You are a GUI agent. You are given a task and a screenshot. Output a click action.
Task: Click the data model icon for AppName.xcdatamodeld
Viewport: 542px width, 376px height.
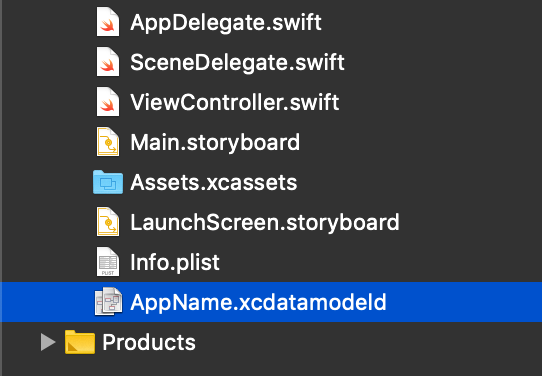[x=108, y=302]
